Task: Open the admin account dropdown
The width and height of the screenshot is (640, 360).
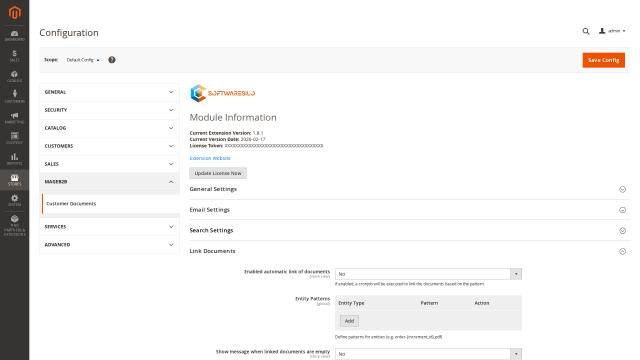Action: click(612, 31)
